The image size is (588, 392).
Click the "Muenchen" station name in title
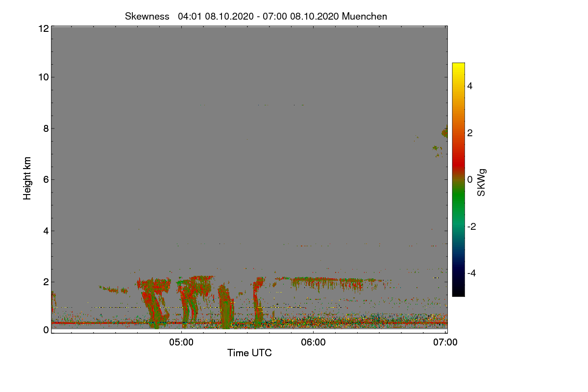point(365,16)
